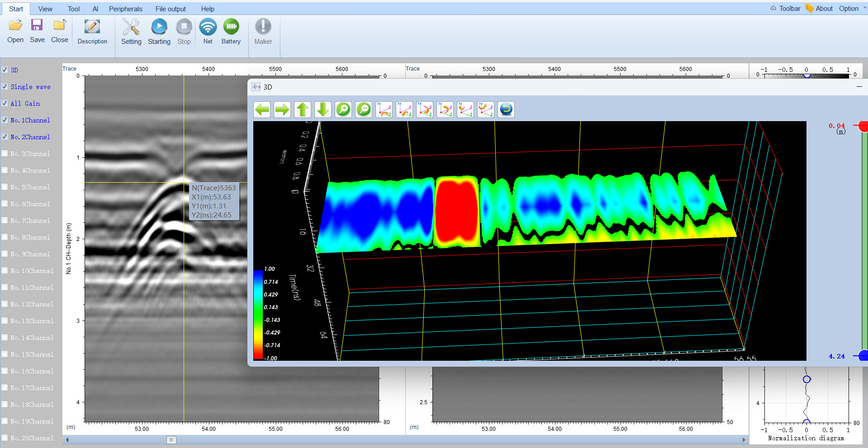Click the Maker exclamation icon
868x448 pixels.
(263, 27)
